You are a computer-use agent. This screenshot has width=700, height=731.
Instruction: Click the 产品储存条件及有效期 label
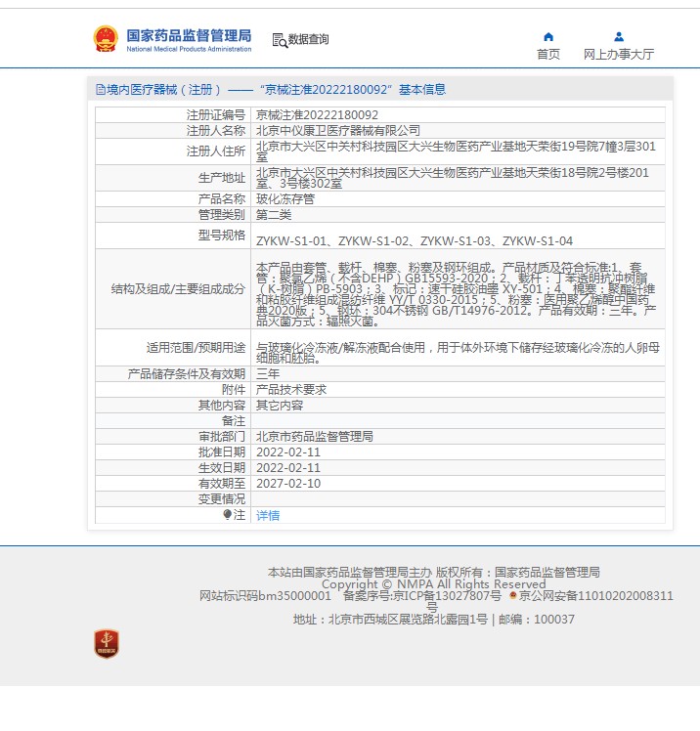coord(187,374)
